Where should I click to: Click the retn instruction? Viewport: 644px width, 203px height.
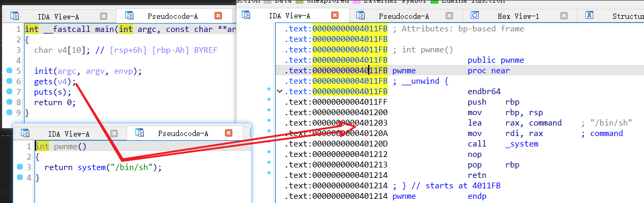point(477,175)
